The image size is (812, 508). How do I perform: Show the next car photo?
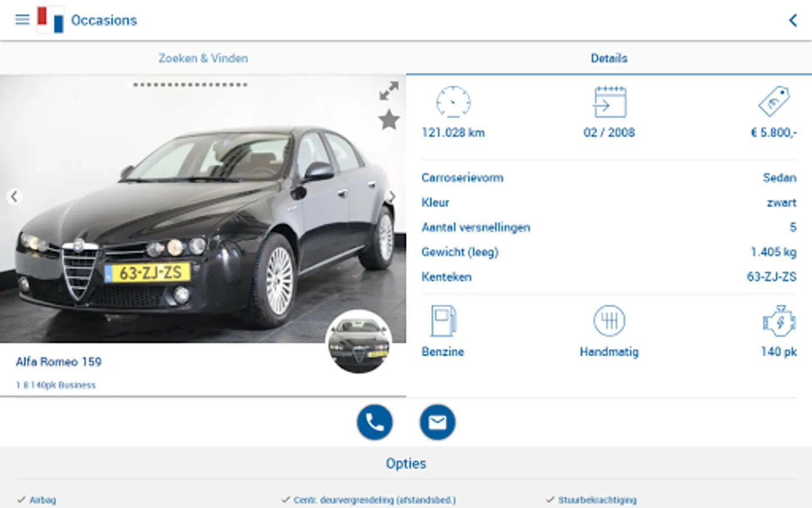pyautogui.click(x=392, y=196)
